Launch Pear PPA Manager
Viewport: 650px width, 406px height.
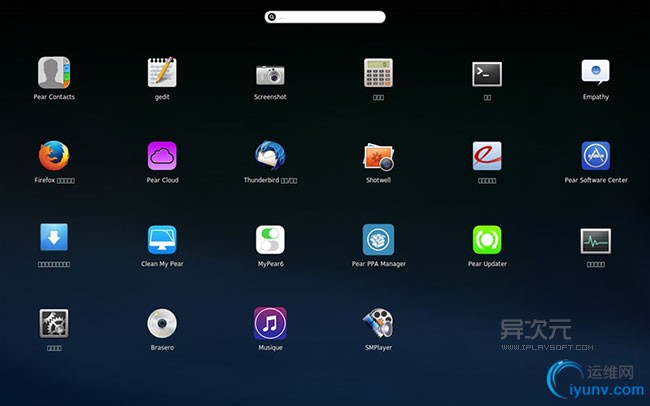(378, 240)
